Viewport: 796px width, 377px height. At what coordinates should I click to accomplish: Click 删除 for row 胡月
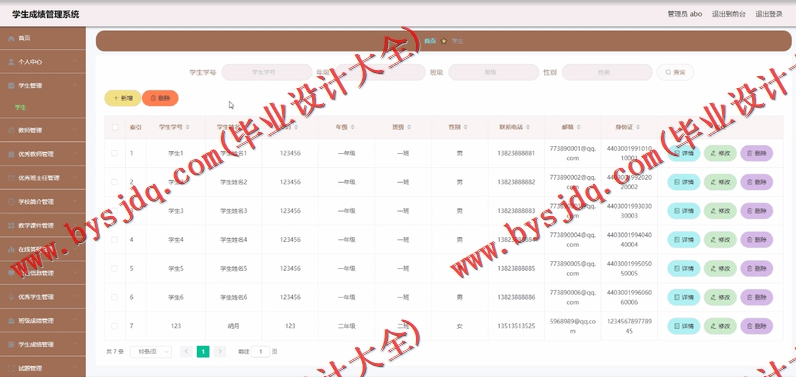pyautogui.click(x=757, y=326)
